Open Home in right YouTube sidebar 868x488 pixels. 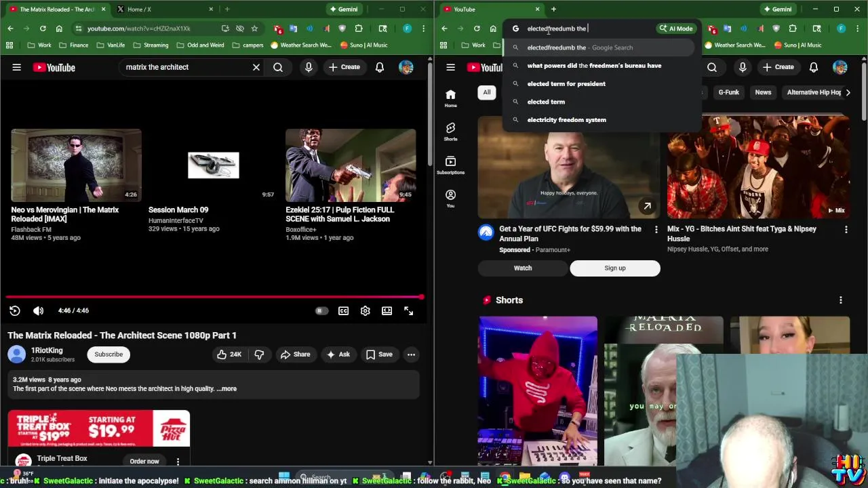tap(450, 98)
